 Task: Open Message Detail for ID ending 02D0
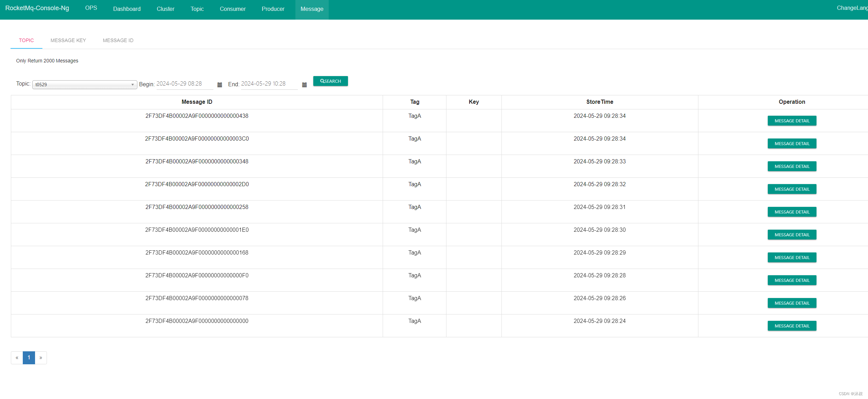click(x=792, y=189)
